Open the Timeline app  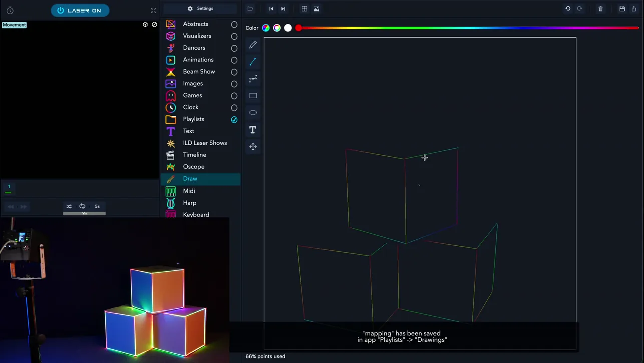click(200, 155)
